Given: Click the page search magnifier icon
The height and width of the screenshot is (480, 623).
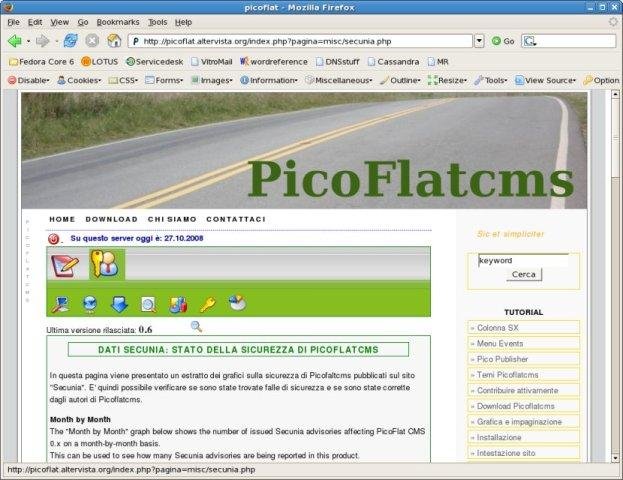Looking at the screenshot, I should (149, 305).
